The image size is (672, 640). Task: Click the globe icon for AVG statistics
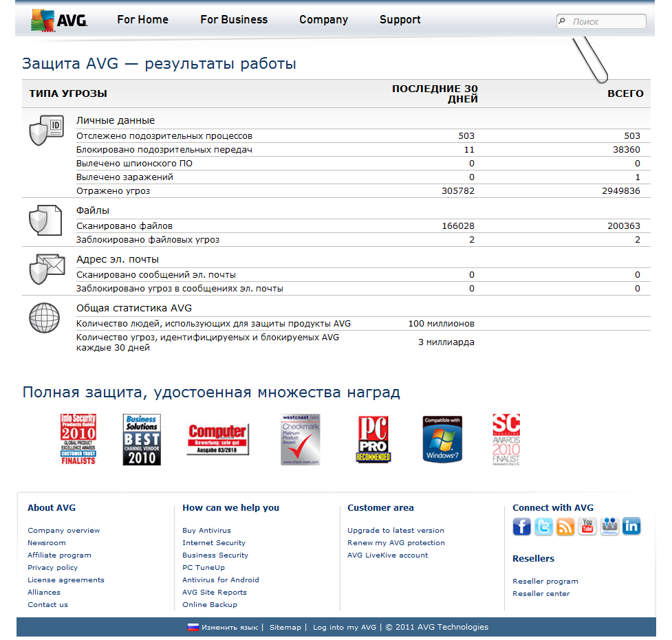[44, 318]
